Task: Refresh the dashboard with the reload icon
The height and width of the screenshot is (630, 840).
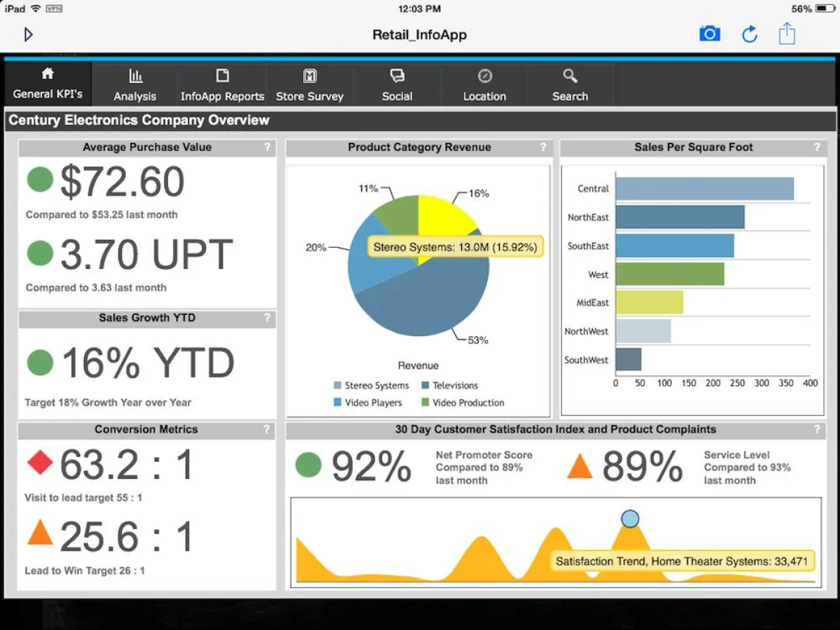Action: pos(749,33)
